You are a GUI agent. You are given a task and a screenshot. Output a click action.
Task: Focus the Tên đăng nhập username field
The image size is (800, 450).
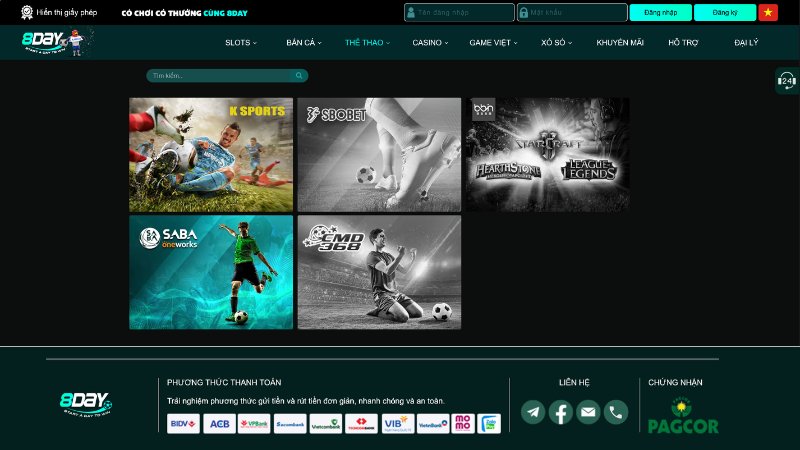(x=459, y=12)
